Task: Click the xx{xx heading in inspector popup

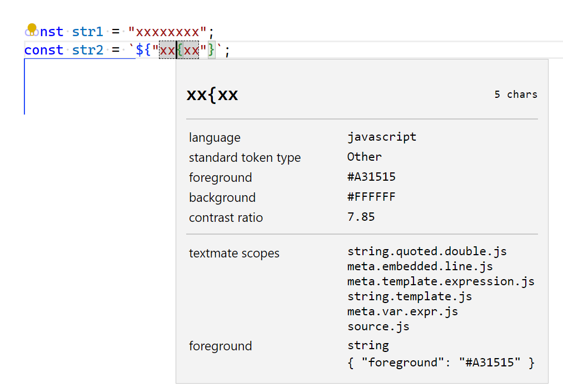Action: click(212, 95)
